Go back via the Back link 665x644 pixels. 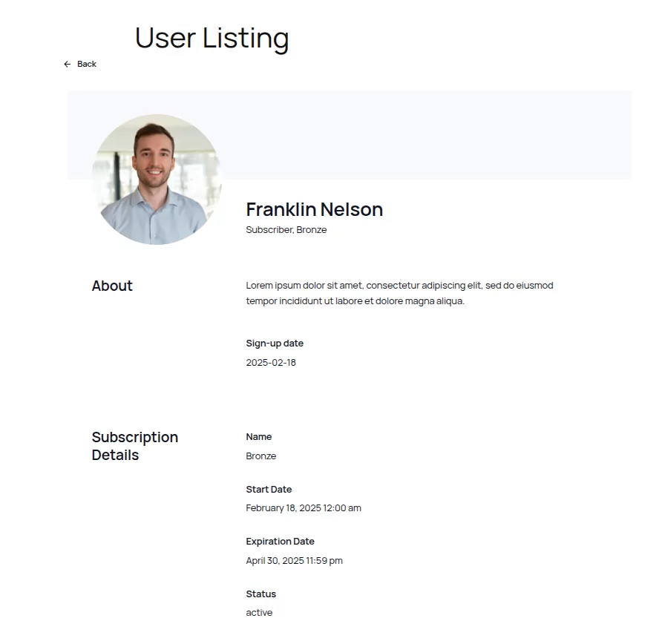(80, 64)
